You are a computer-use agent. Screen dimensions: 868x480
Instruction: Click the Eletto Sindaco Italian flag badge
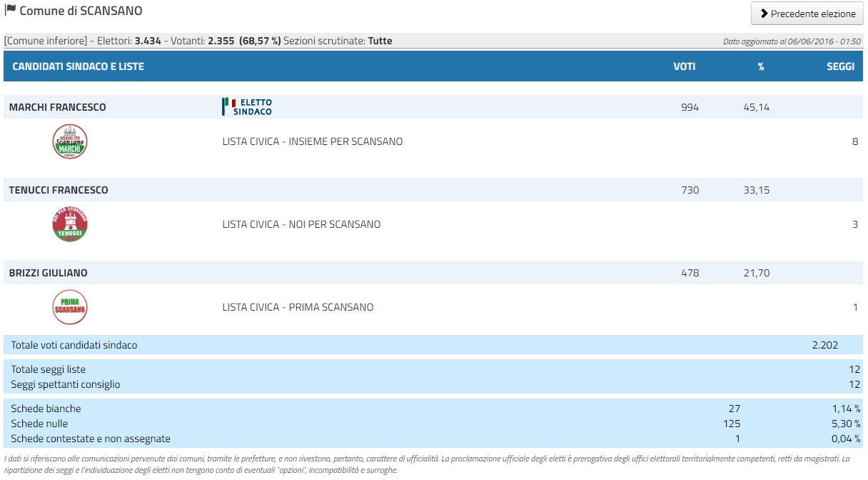click(x=247, y=107)
